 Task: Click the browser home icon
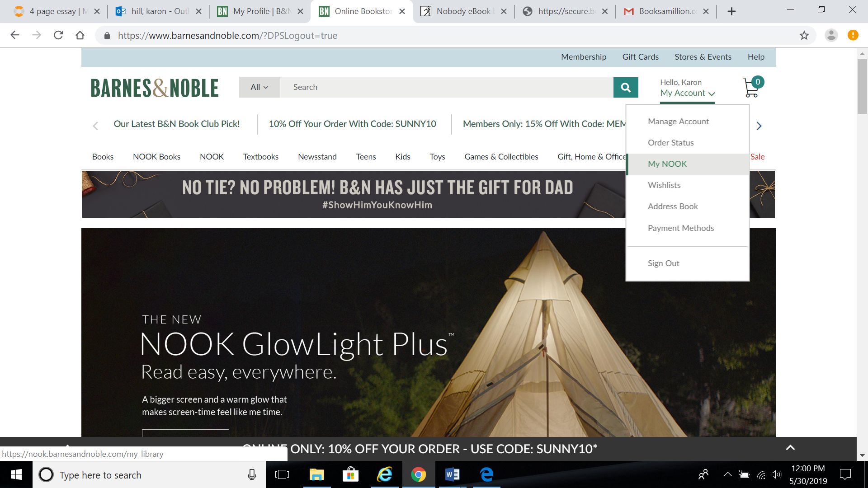coord(80,35)
